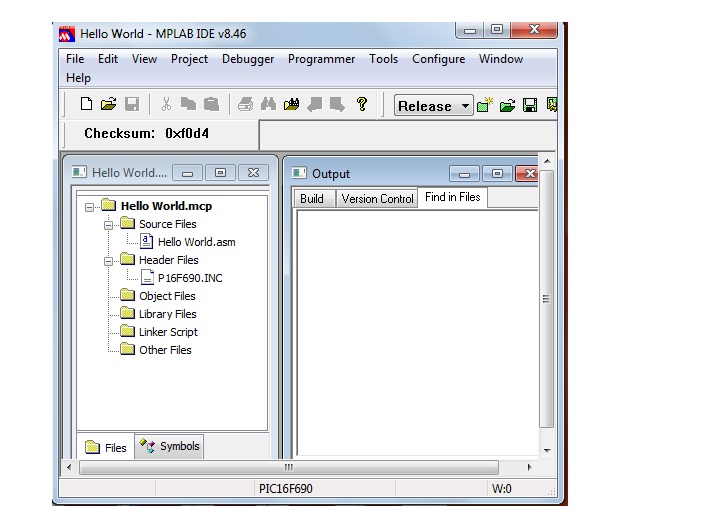The image size is (721, 515).
Task: Switch to the Version Control tab
Action: 377,199
